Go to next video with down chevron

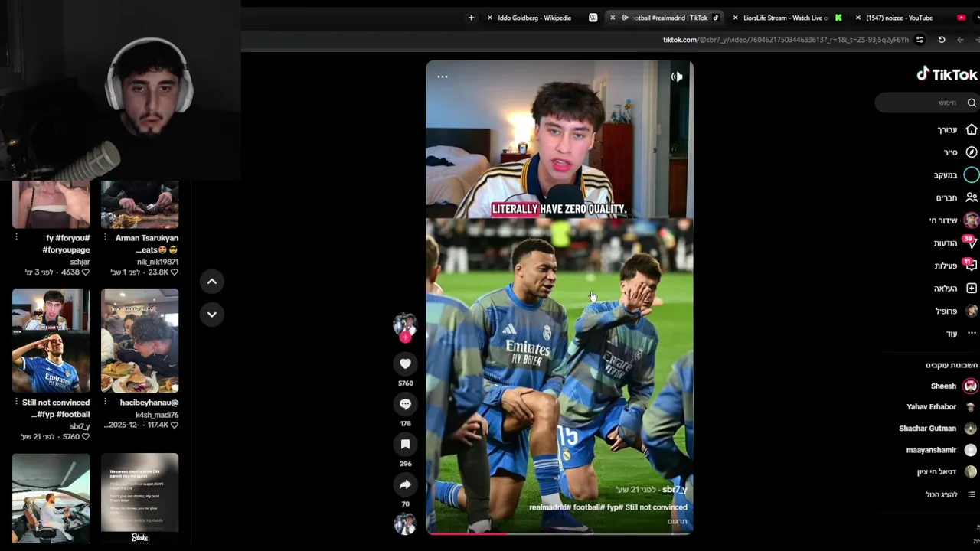click(x=212, y=314)
